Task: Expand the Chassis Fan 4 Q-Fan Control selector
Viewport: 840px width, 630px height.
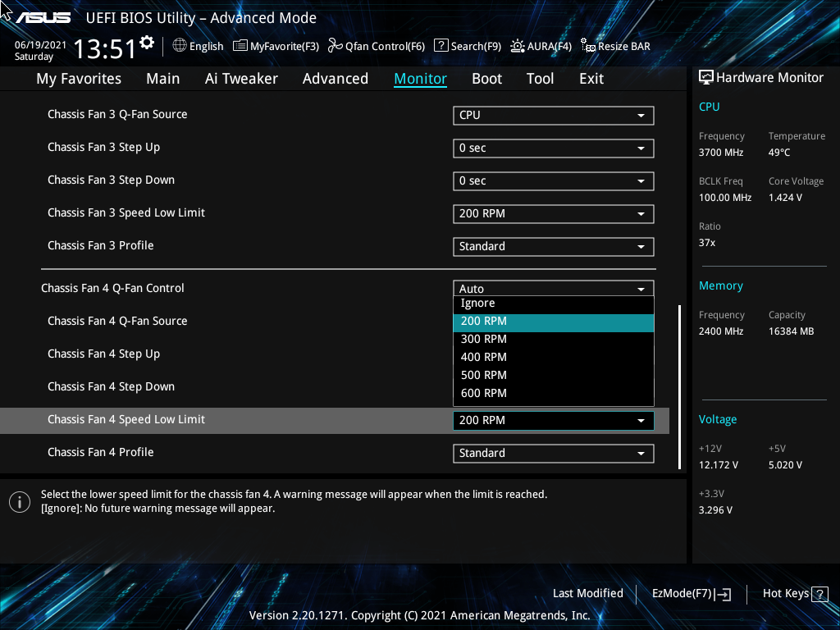Action: (553, 288)
